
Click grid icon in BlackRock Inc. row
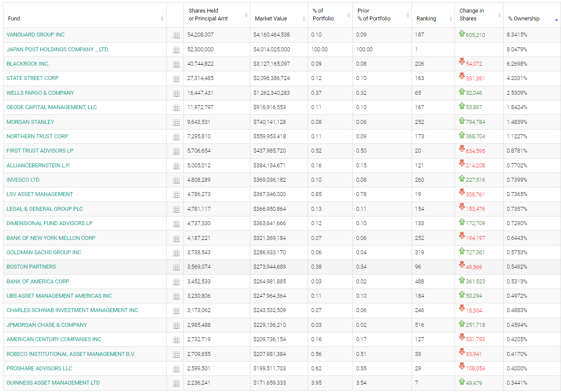pos(176,65)
